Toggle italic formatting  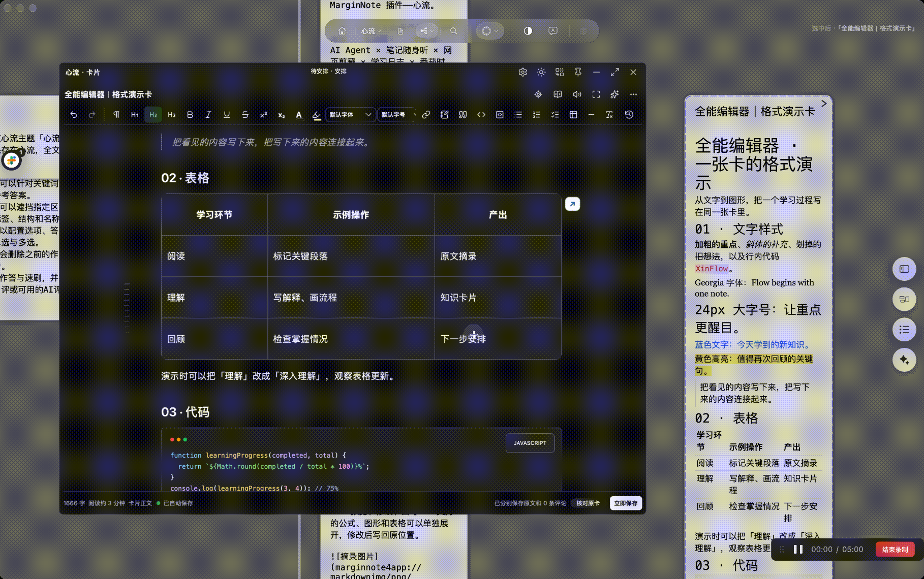[208, 115]
